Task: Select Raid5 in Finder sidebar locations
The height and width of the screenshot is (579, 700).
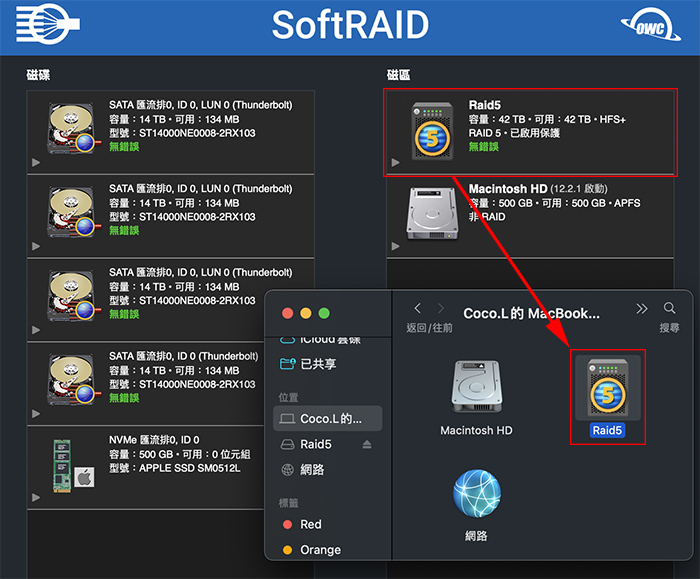Action: pyautogui.click(x=316, y=444)
